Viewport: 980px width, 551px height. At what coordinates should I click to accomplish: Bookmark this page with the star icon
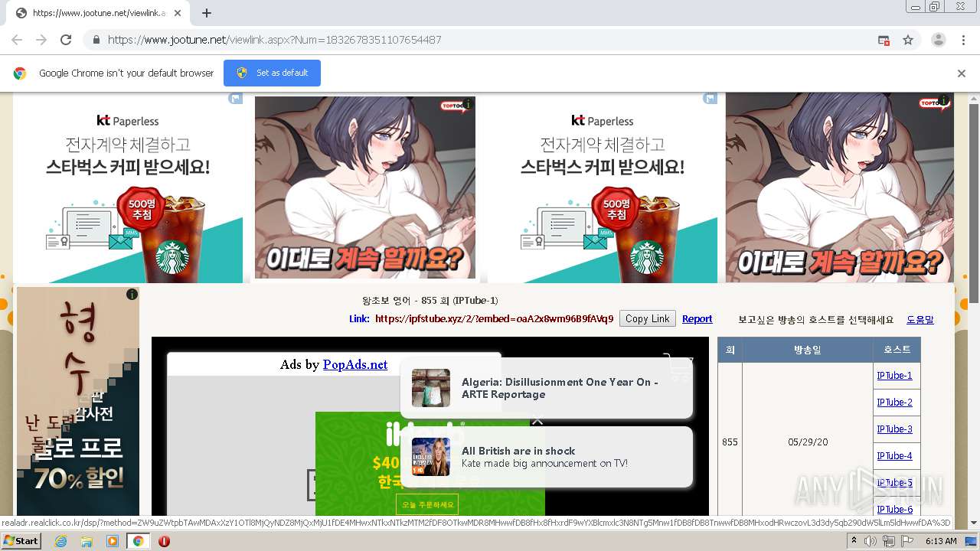[908, 40]
